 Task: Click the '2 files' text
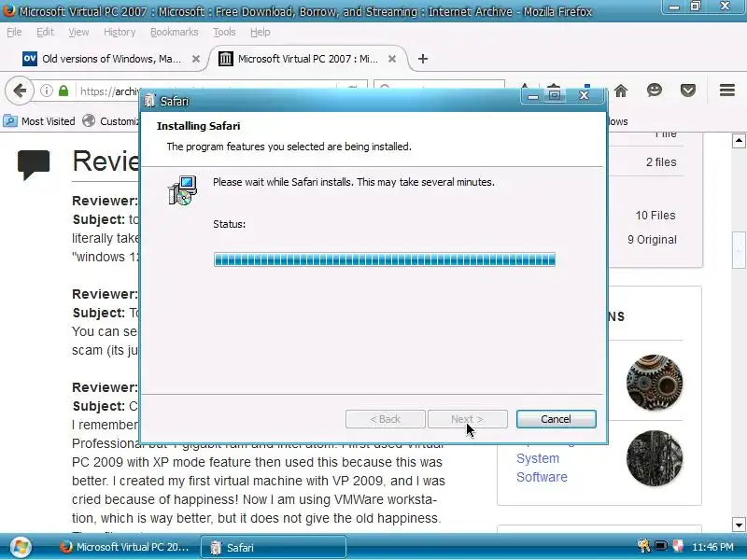(661, 161)
